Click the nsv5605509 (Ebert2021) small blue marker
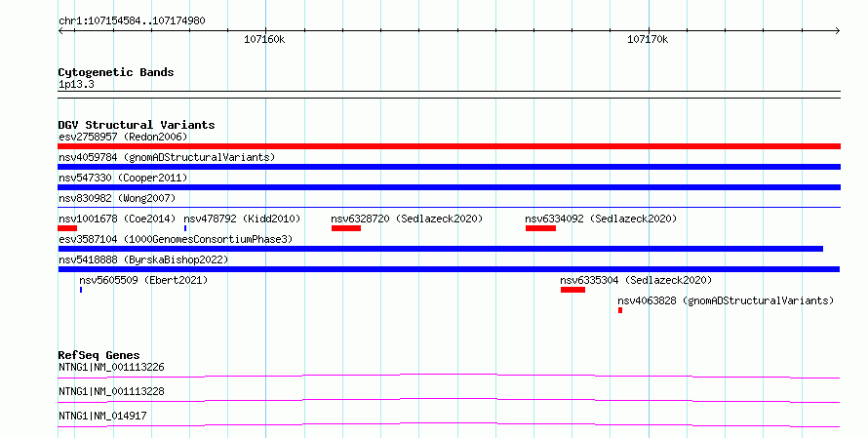The image size is (868, 438). coord(81,290)
